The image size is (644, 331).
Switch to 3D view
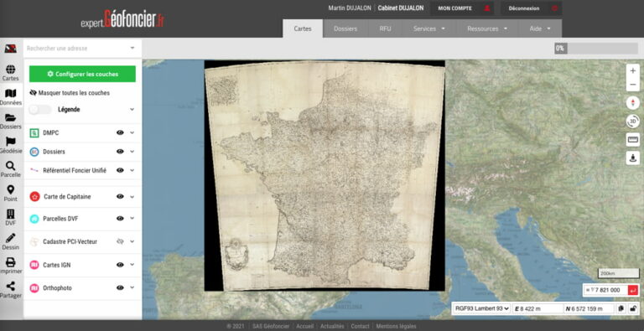[x=633, y=122]
